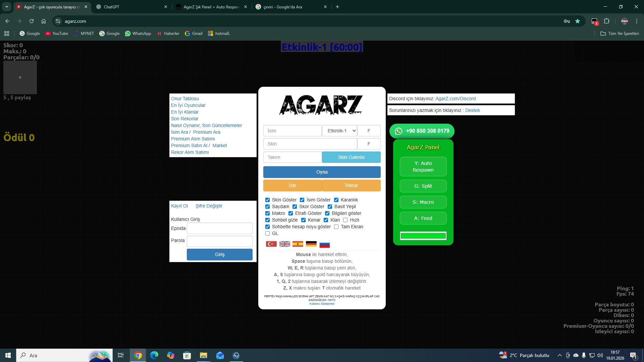The height and width of the screenshot is (362, 644).
Task: Click the Tekrar button
Action: (351, 186)
